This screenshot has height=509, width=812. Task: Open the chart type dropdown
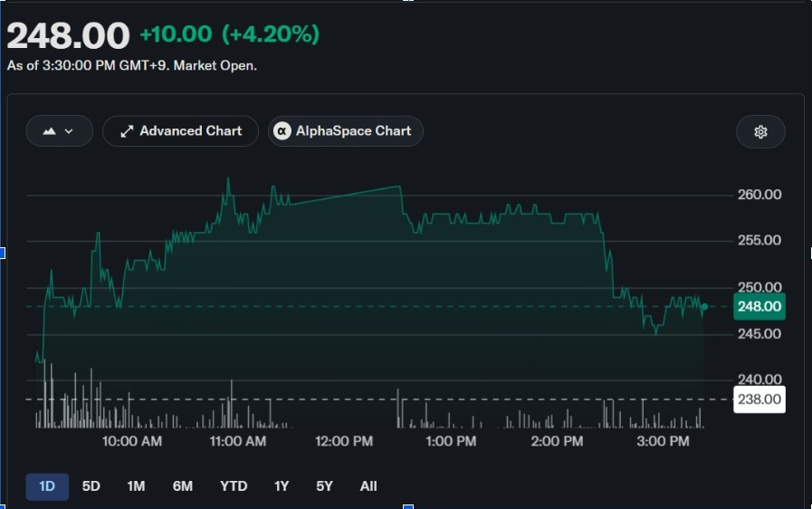point(59,131)
